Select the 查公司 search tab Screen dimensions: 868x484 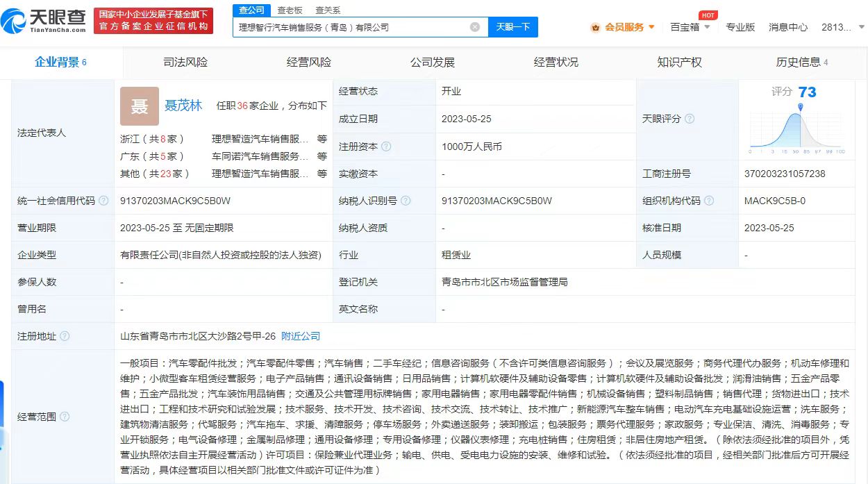pos(251,10)
